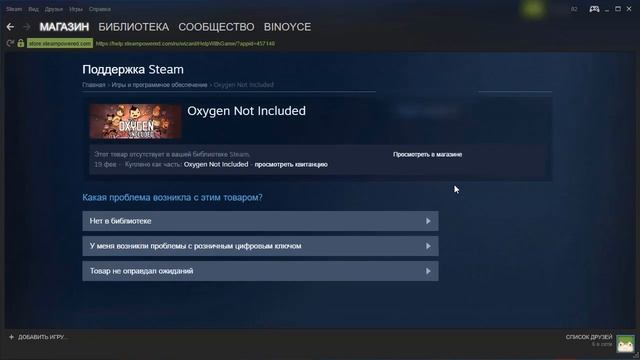The image size is (640, 360).
Task: Click просмотреть квитанцию receipt link
Action: point(291,164)
